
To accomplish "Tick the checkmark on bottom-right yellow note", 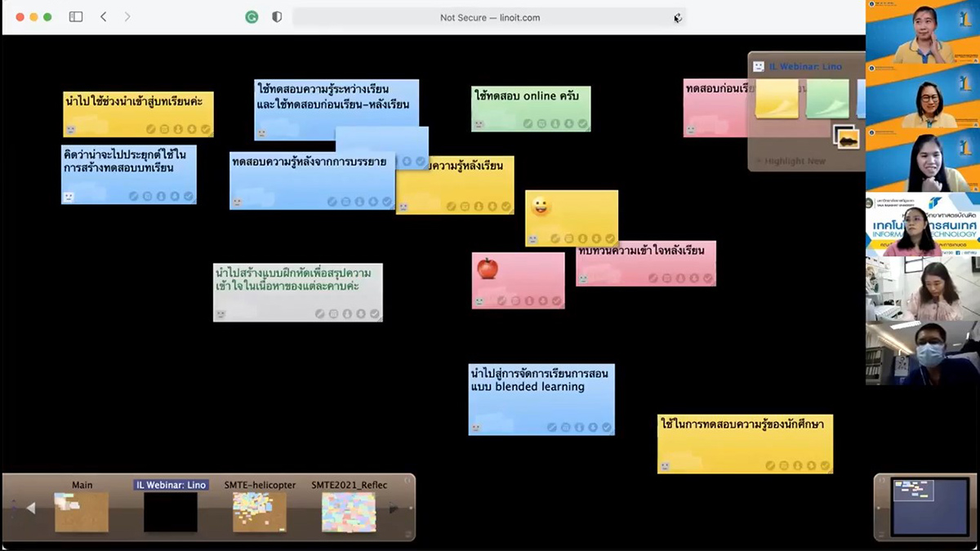I will (x=825, y=466).
